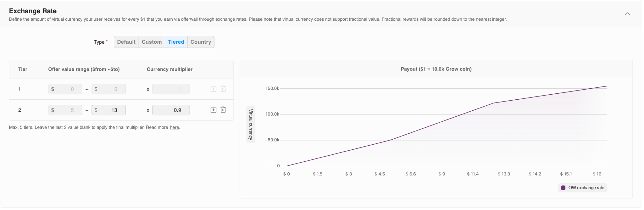Screen dimensions: 644x210
Task: Open the Read more here link
Action: click(174, 127)
